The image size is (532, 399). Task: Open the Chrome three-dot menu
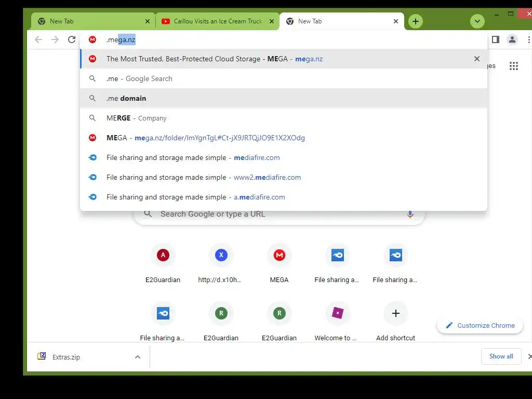pos(528,39)
